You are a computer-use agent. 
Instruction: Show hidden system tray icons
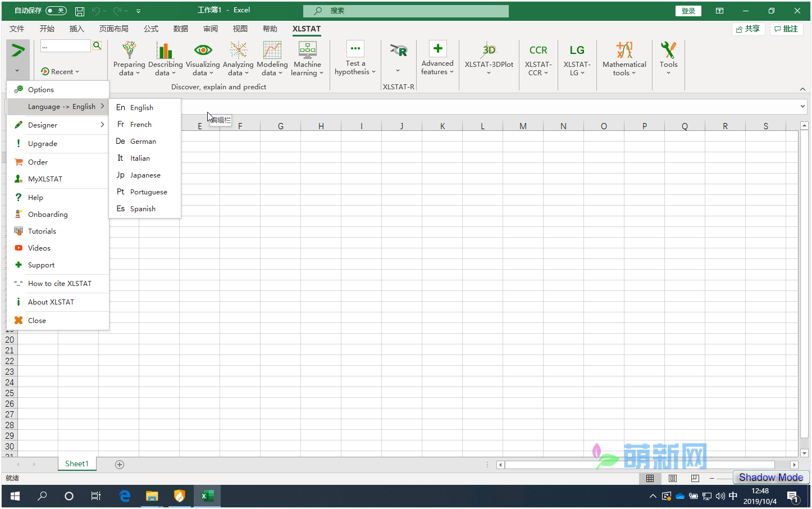[x=653, y=496]
